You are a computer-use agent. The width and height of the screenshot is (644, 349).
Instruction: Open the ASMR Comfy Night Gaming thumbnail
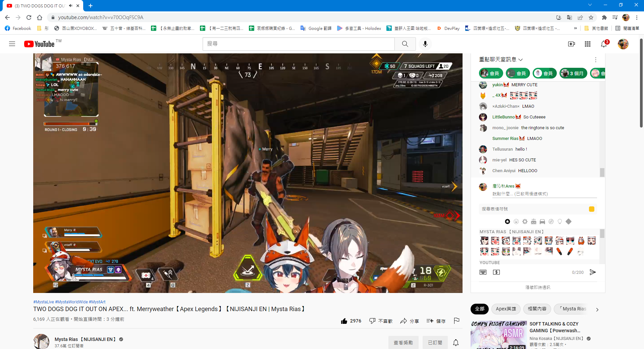click(x=498, y=335)
